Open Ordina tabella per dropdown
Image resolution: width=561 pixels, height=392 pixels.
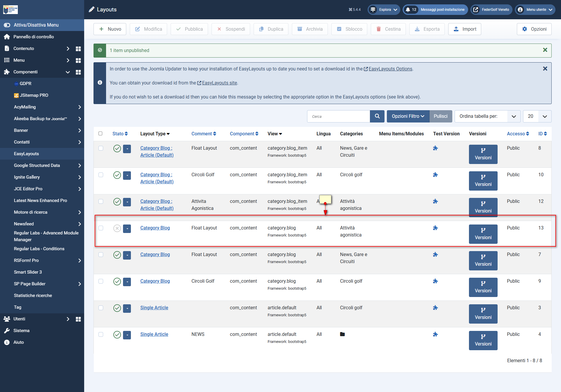pos(487,116)
